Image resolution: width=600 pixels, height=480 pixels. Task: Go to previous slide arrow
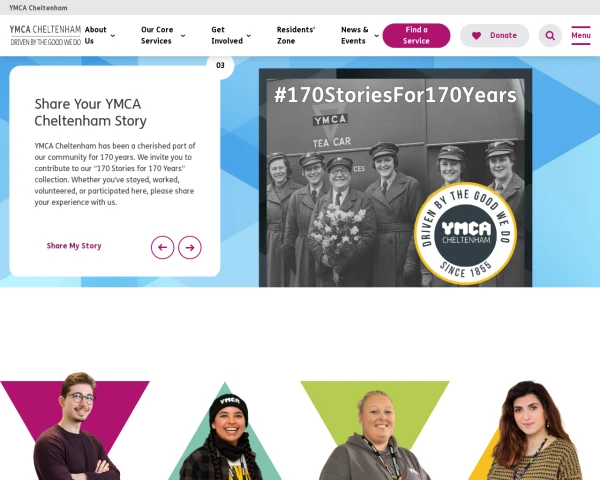click(162, 247)
